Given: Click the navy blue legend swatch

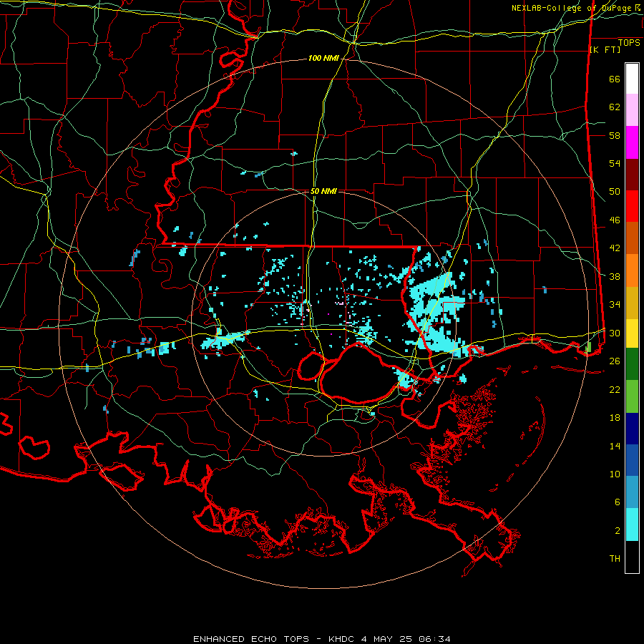Looking at the screenshot, I should (632, 429).
